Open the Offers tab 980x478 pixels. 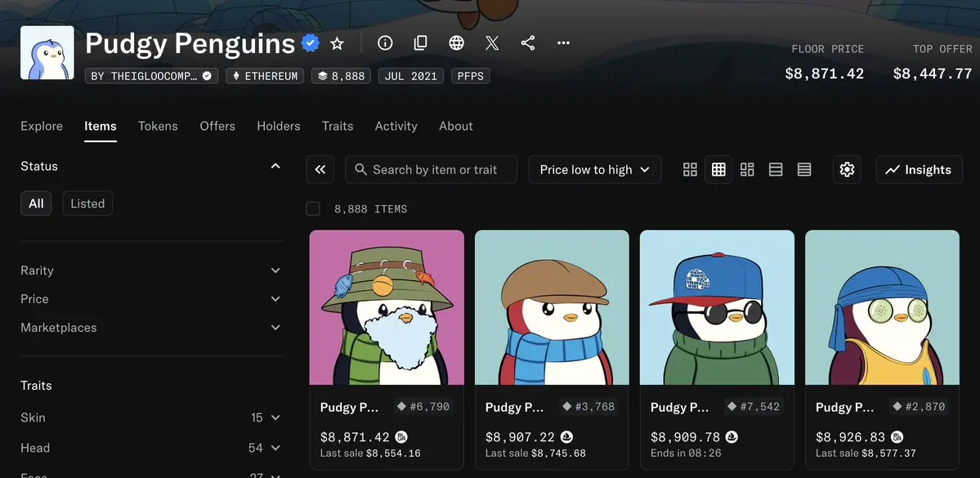click(217, 126)
